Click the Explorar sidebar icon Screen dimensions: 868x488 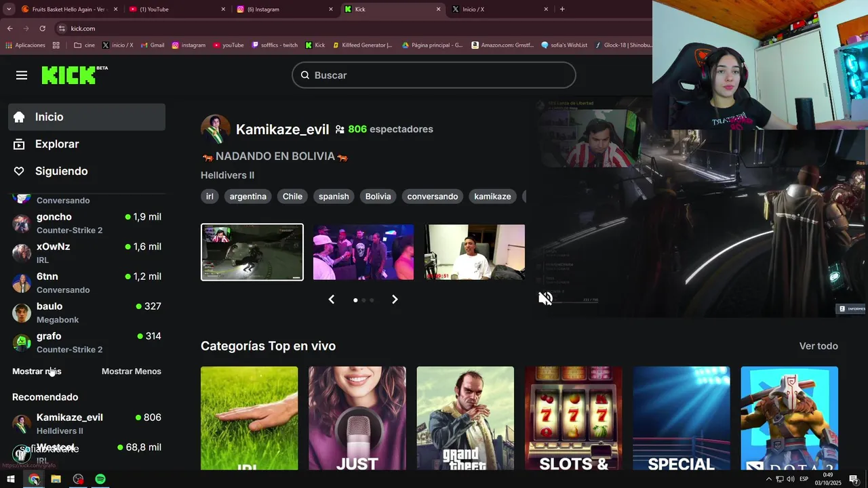19,144
